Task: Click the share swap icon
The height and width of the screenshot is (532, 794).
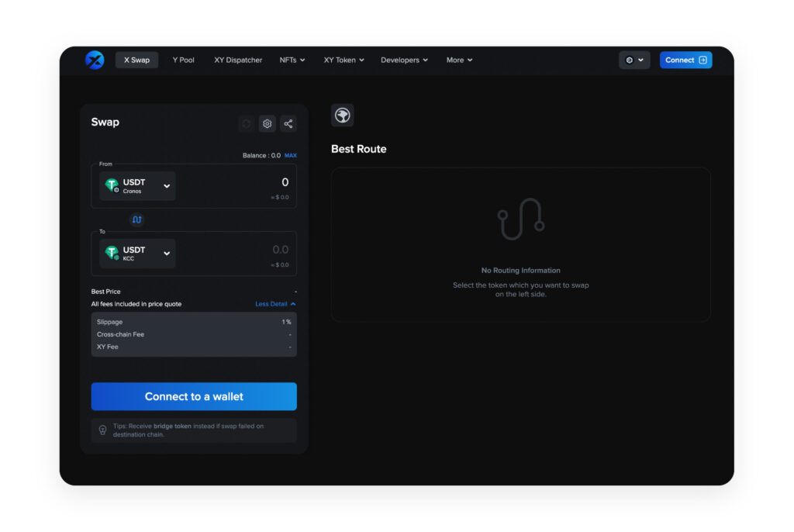Action: pos(288,123)
